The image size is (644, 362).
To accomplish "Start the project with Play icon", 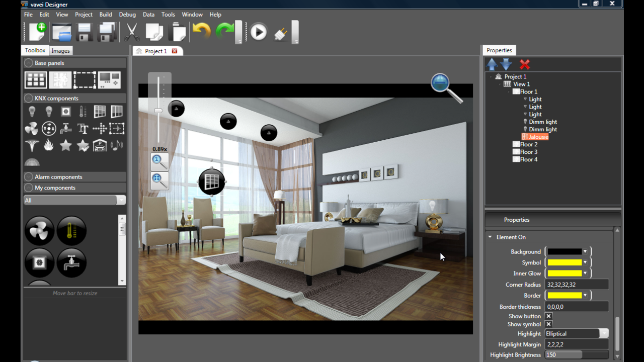I will click(259, 33).
